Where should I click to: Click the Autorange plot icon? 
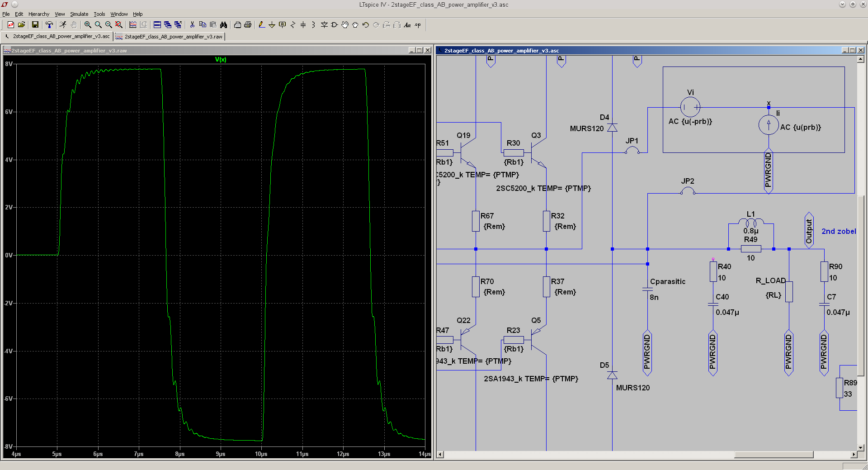tap(133, 25)
